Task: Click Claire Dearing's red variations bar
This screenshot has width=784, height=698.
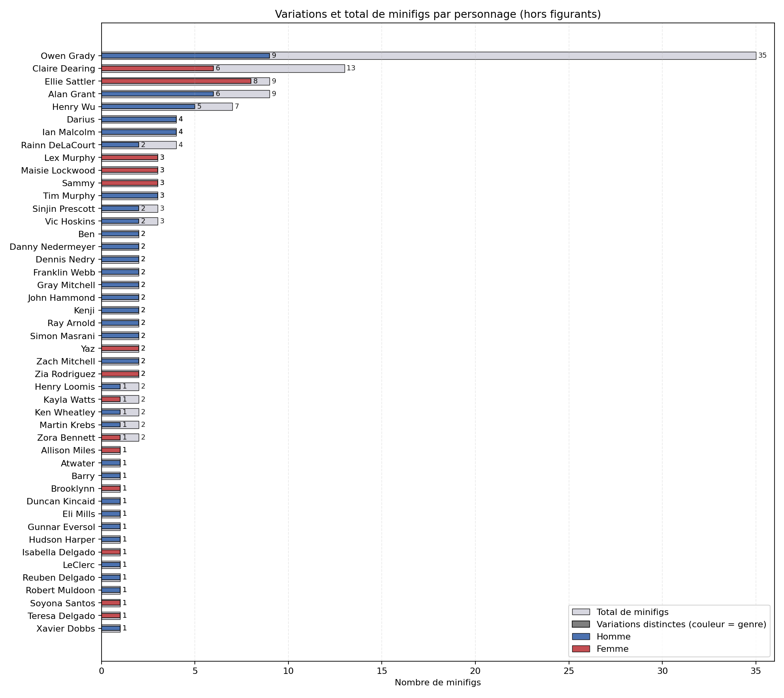Action: tap(157, 68)
